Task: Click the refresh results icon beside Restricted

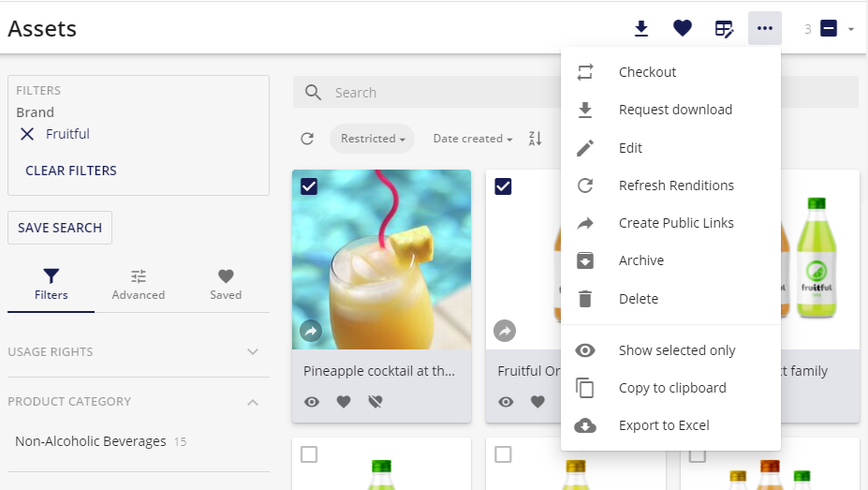Action: tap(307, 139)
